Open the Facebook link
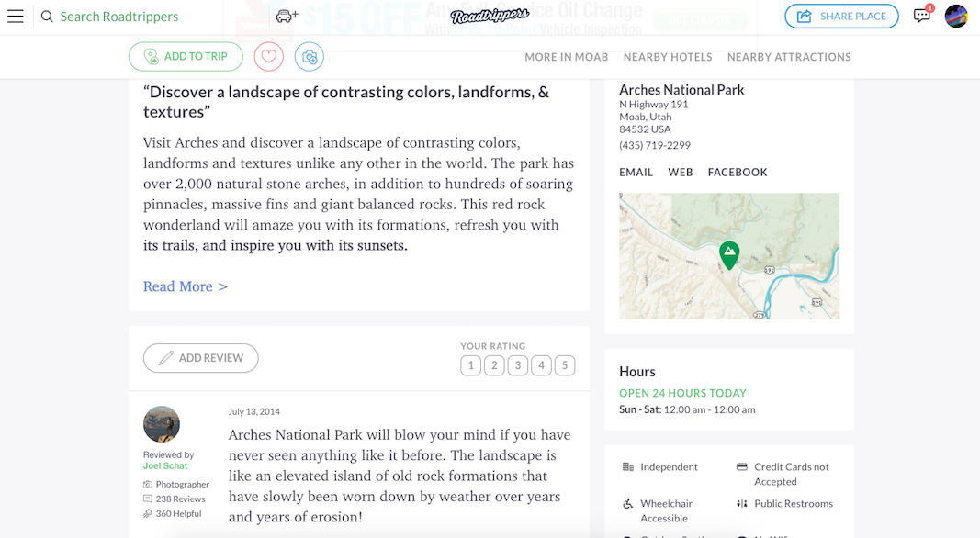This screenshot has height=538, width=980. pyautogui.click(x=738, y=172)
